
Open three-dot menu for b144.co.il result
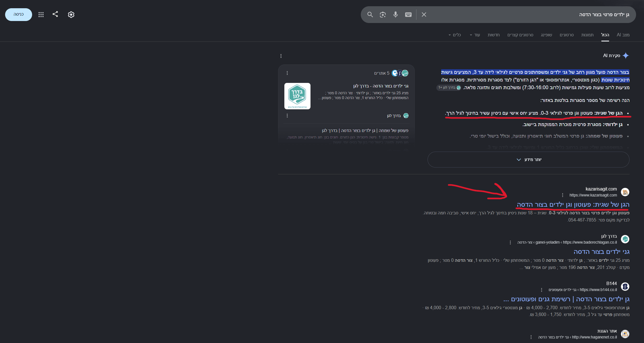(x=541, y=290)
